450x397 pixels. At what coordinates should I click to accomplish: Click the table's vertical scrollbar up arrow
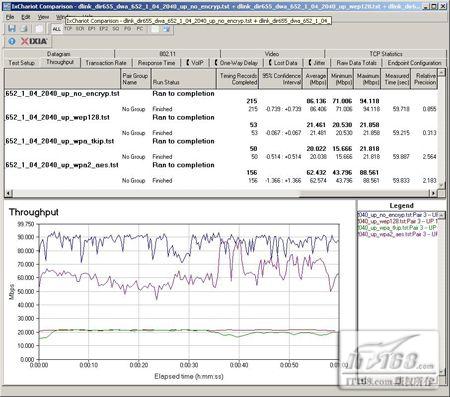(x=441, y=72)
